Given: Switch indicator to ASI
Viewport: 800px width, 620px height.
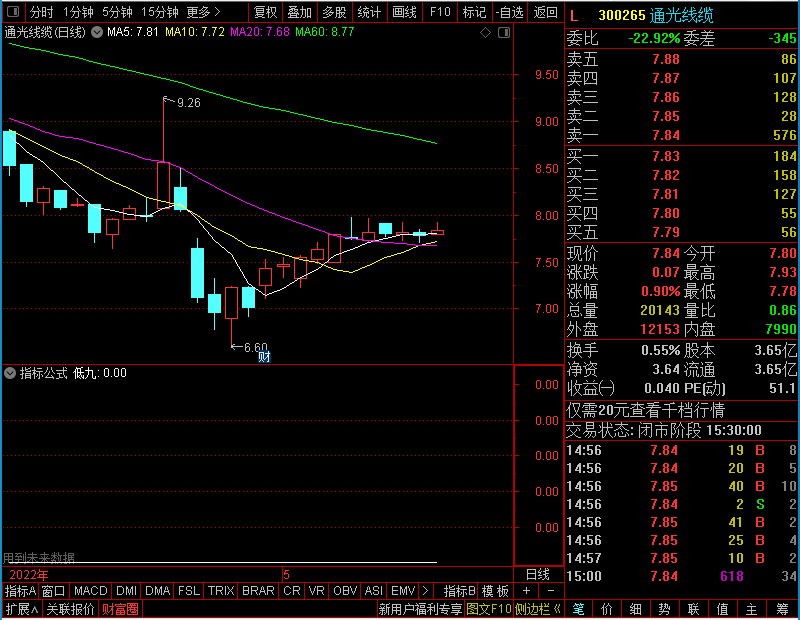Looking at the screenshot, I should [x=373, y=591].
